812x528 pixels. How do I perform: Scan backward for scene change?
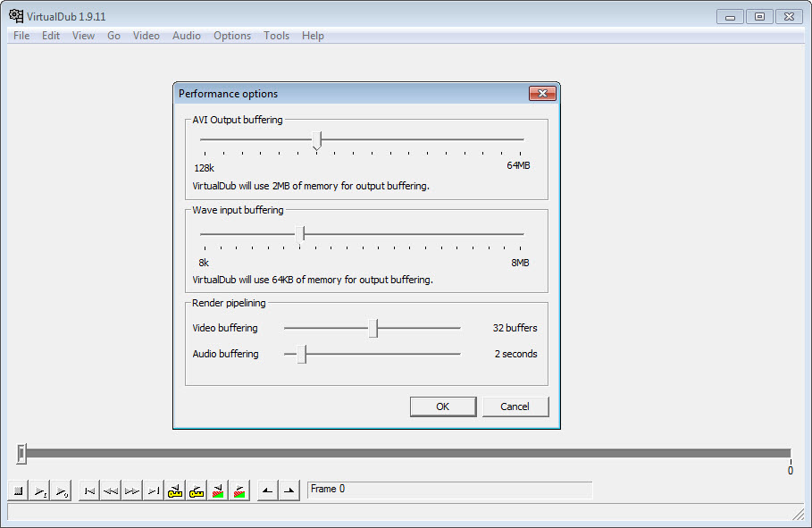pos(218,490)
